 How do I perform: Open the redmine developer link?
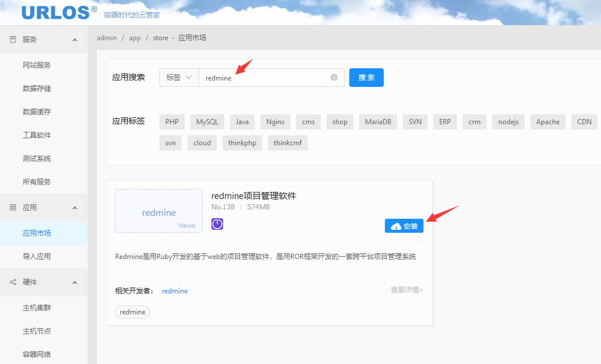[175, 291]
